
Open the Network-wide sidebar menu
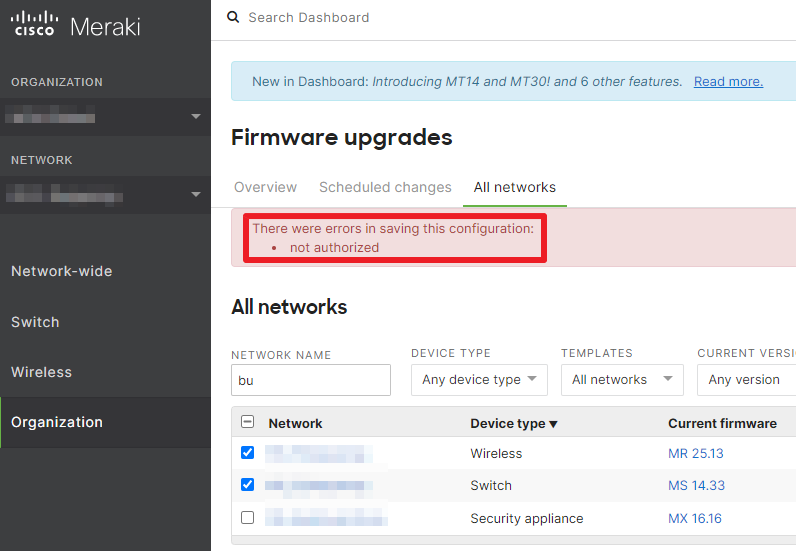[x=62, y=271]
